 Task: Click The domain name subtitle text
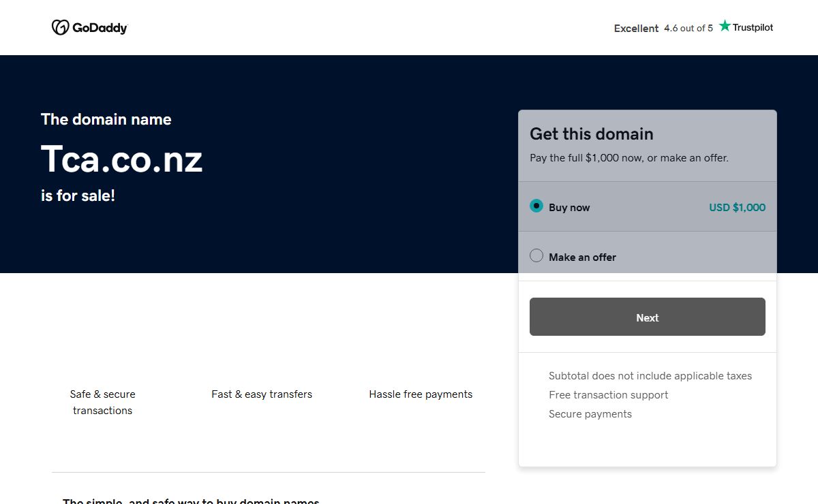point(106,120)
